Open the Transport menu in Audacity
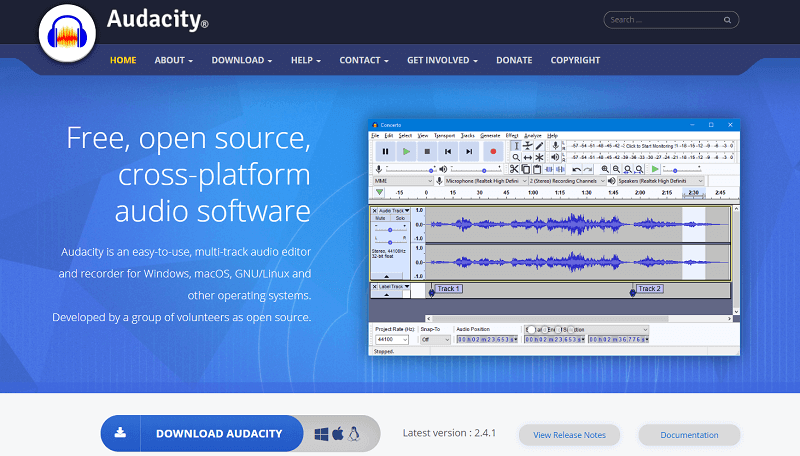The height and width of the screenshot is (456, 800). 444,136
